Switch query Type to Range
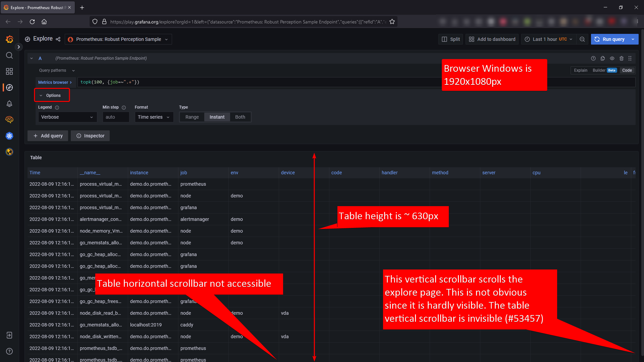Screen dimensions: 644x362 (x=192, y=117)
